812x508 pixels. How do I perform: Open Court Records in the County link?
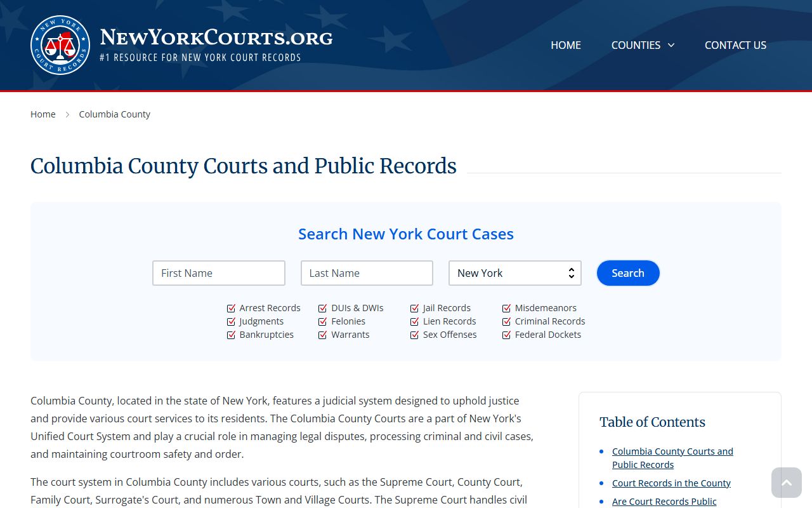pyautogui.click(x=671, y=483)
